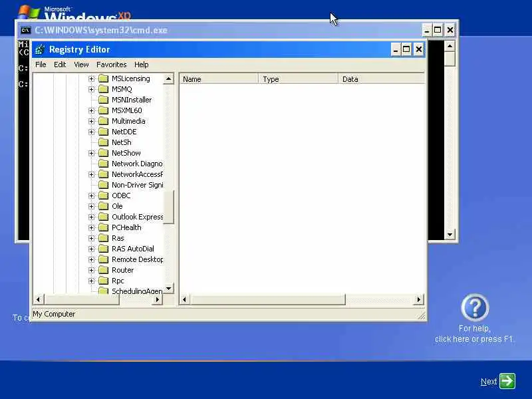Click the RAS AutoDial folder icon
Viewport: 532px width, 399px height.
tap(103, 249)
